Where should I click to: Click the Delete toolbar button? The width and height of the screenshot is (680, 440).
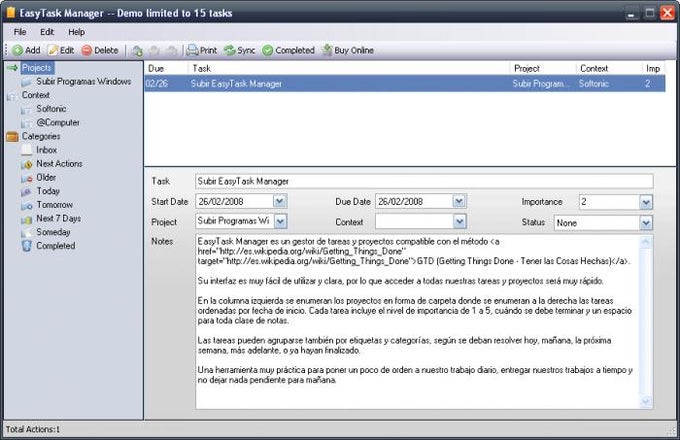pos(100,50)
